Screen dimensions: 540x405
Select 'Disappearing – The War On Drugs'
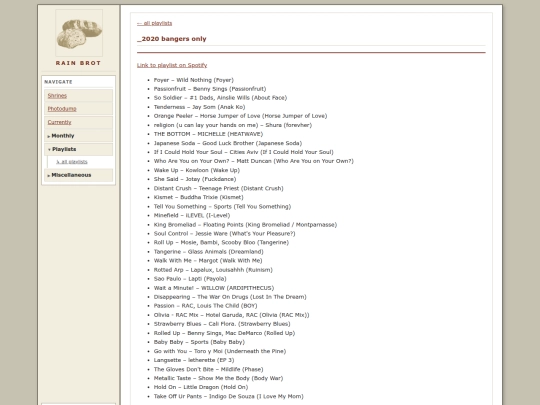[x=230, y=297]
